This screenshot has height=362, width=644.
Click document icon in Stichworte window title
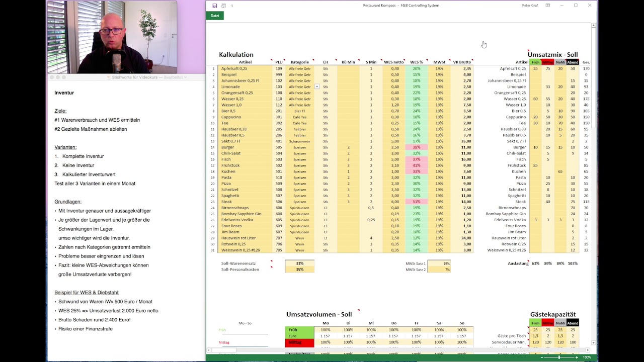click(109, 77)
